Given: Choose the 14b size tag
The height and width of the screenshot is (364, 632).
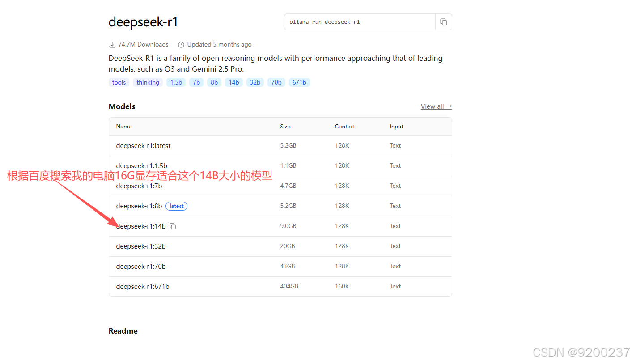Looking at the screenshot, I should (234, 82).
